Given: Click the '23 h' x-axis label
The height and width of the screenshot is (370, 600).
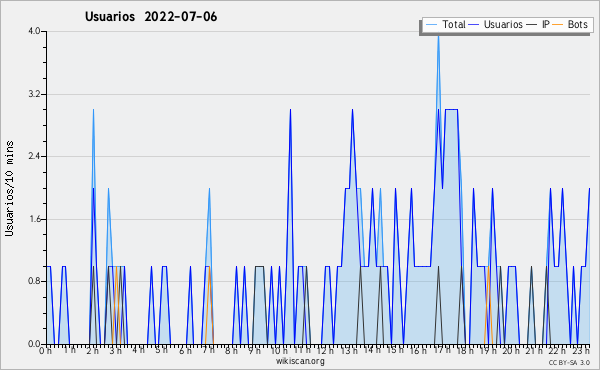Looking at the screenshot, I should pyautogui.click(x=581, y=350).
